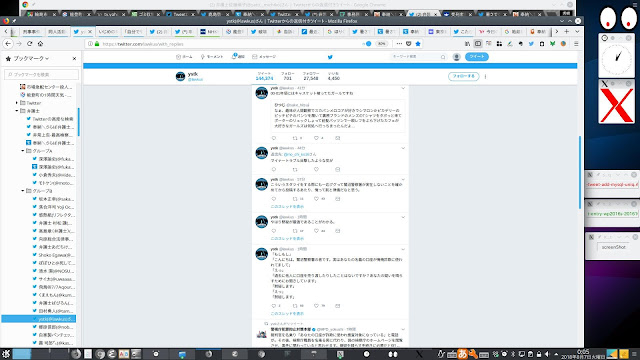Reply to the もしもし phone call tweet
The image size is (640, 360).
point(274,306)
